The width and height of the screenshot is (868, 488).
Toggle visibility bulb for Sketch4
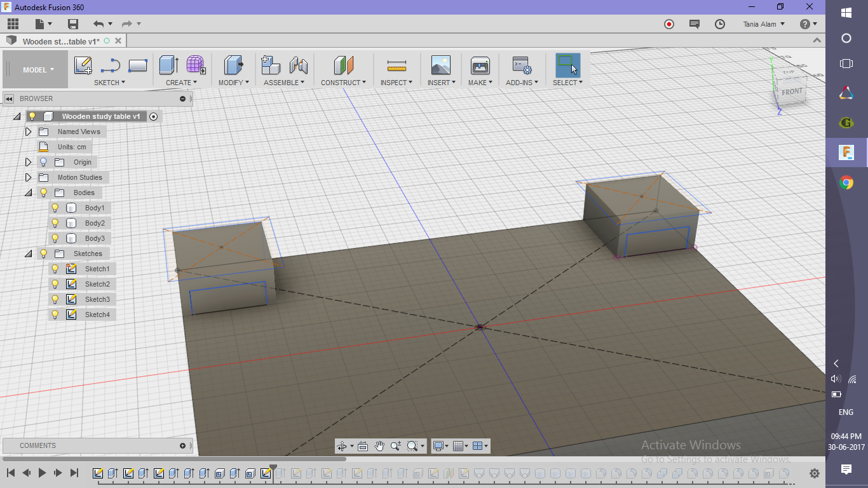tap(55, 315)
